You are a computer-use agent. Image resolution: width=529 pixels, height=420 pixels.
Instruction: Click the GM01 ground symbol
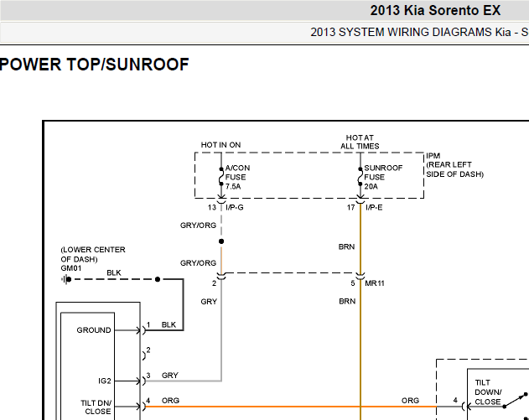coord(66,279)
